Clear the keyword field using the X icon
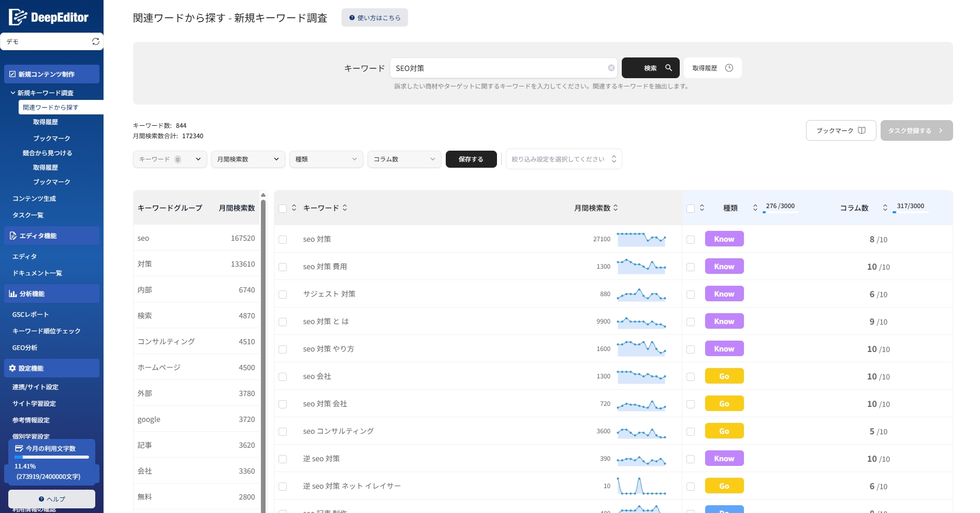Image resolution: width=980 pixels, height=513 pixels. (x=611, y=67)
